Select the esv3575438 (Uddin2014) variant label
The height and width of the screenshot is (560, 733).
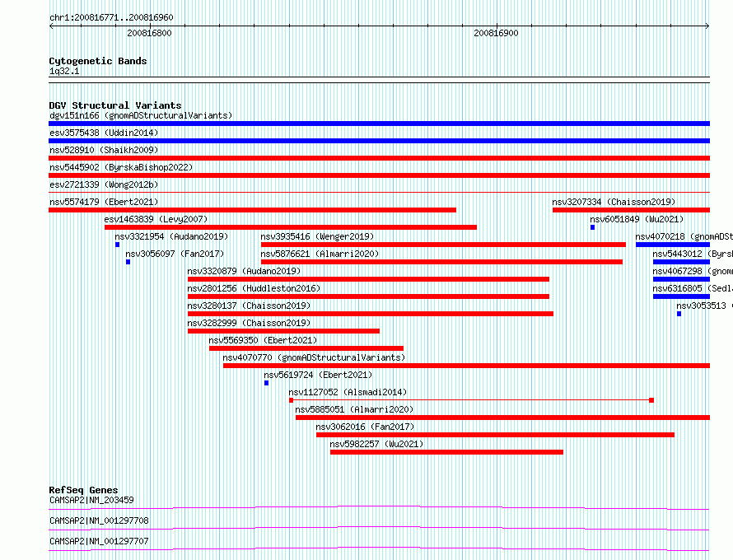[104, 133]
